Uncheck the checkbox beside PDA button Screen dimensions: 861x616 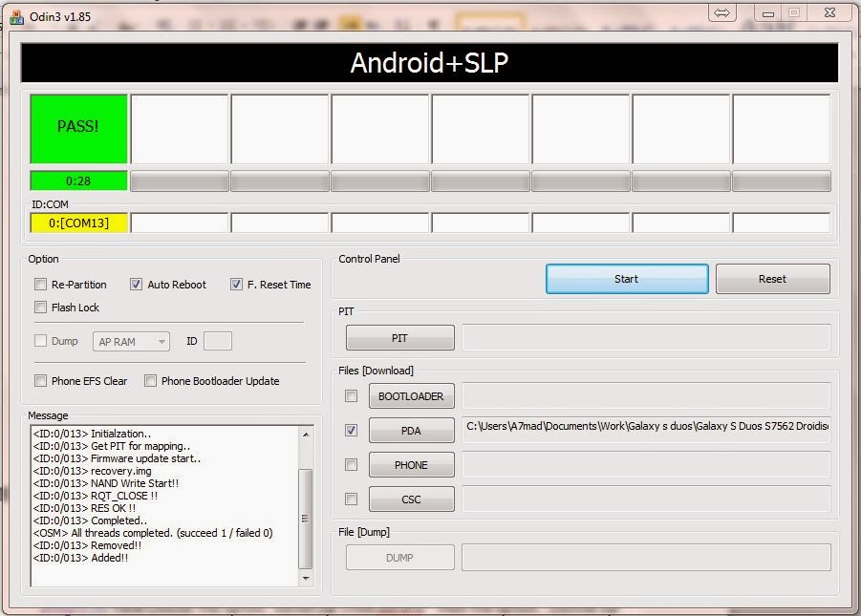tap(351, 431)
